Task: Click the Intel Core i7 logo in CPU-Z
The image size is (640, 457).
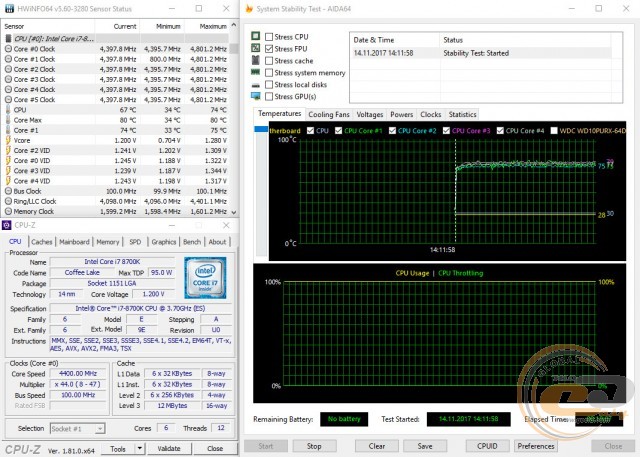Action: [205, 277]
